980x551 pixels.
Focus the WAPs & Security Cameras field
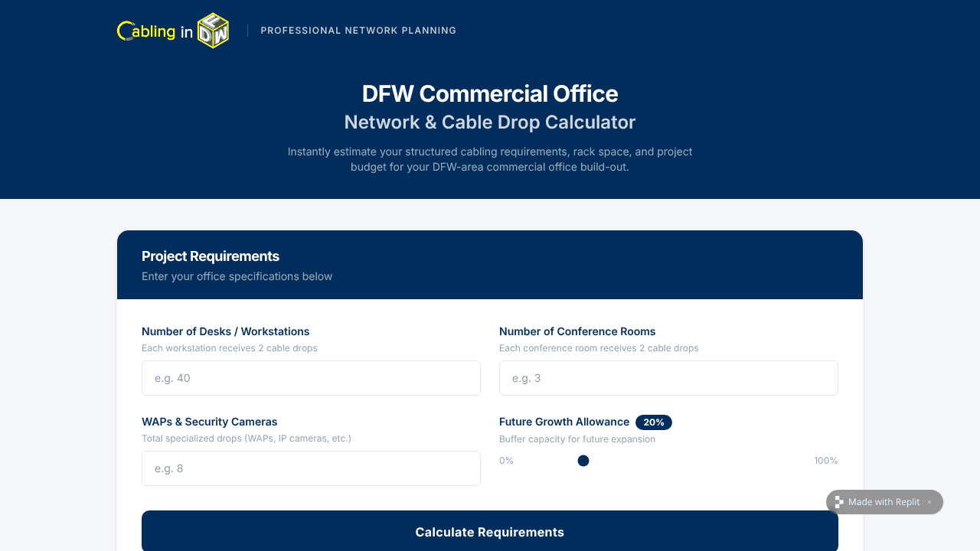coord(311,468)
